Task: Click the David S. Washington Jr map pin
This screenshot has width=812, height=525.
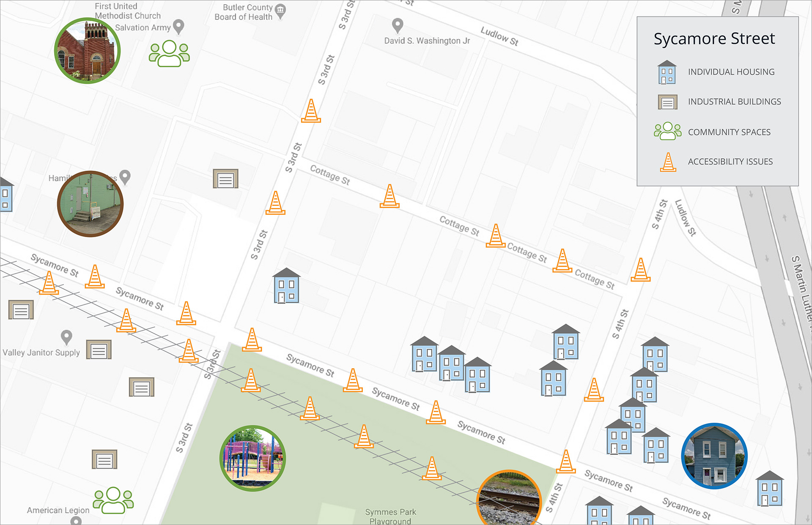Action: point(397,26)
